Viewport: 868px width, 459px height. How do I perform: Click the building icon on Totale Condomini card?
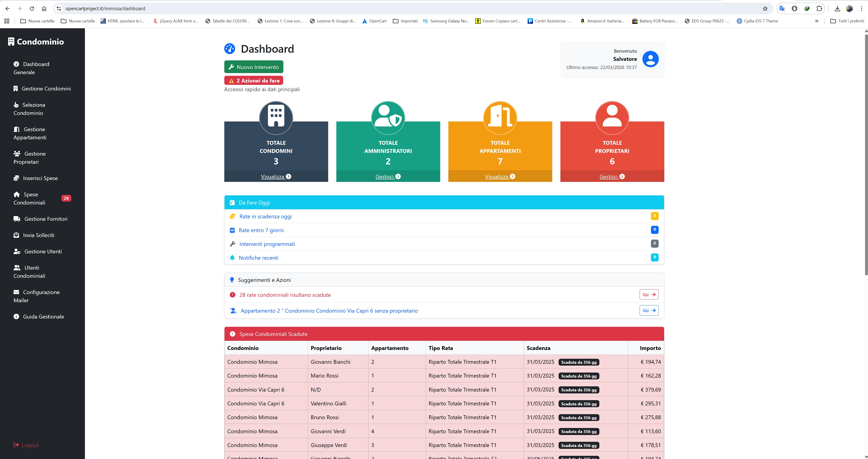point(276,117)
